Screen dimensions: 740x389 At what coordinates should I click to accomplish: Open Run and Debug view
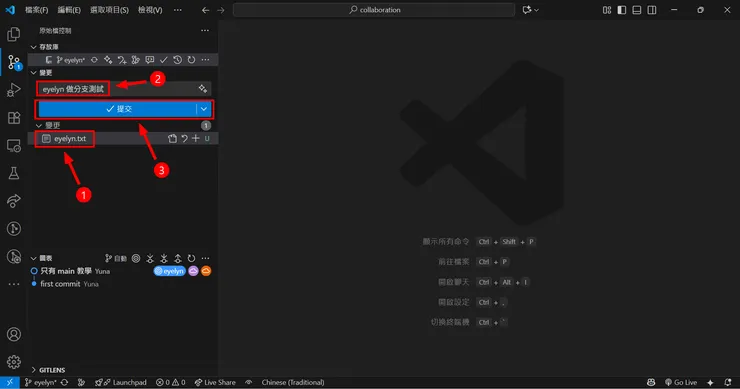[x=14, y=90]
